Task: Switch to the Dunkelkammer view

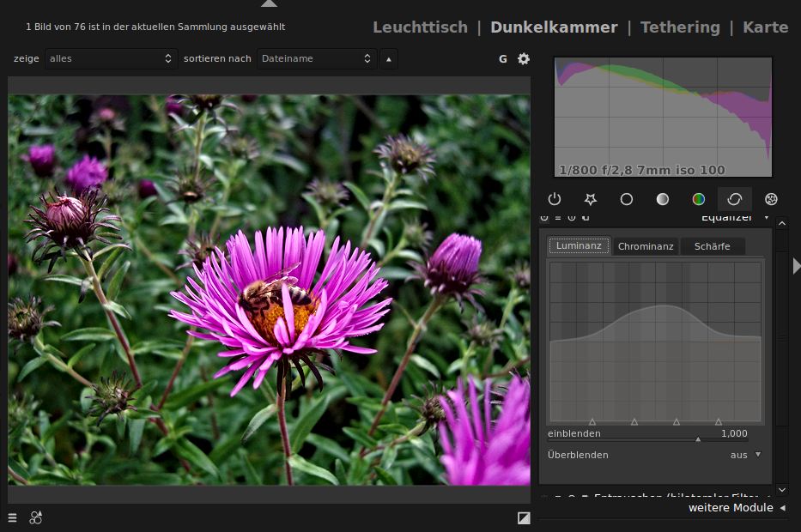Action: pos(554,27)
